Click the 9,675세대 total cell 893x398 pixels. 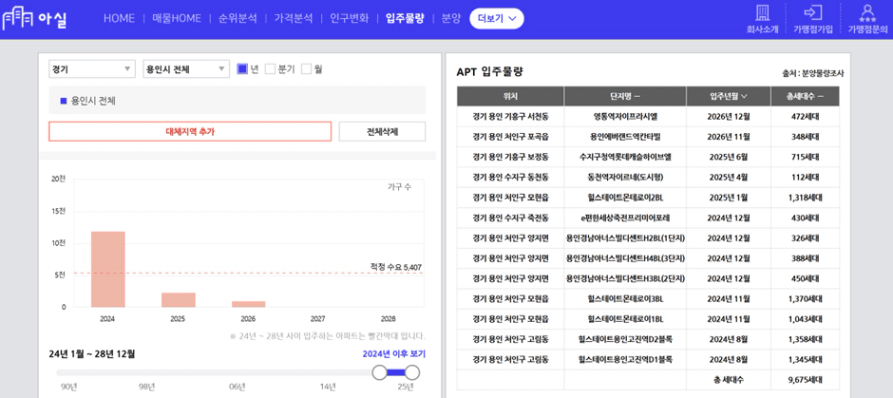point(805,379)
